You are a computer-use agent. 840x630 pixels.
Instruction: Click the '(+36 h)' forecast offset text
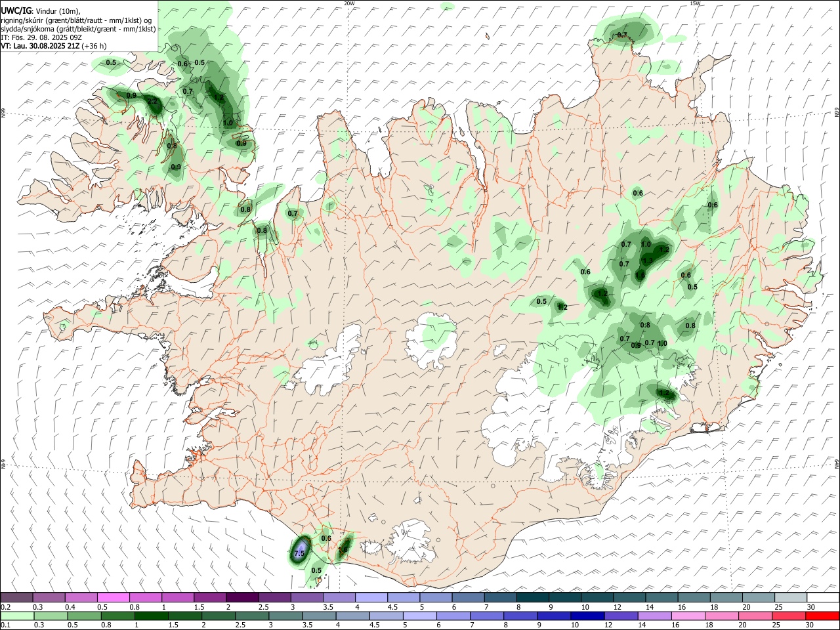pyautogui.click(x=94, y=46)
